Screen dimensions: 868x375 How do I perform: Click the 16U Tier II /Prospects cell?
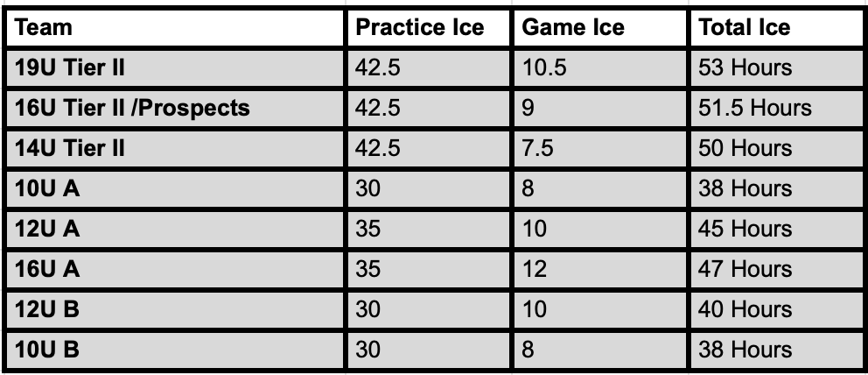[x=175, y=108]
